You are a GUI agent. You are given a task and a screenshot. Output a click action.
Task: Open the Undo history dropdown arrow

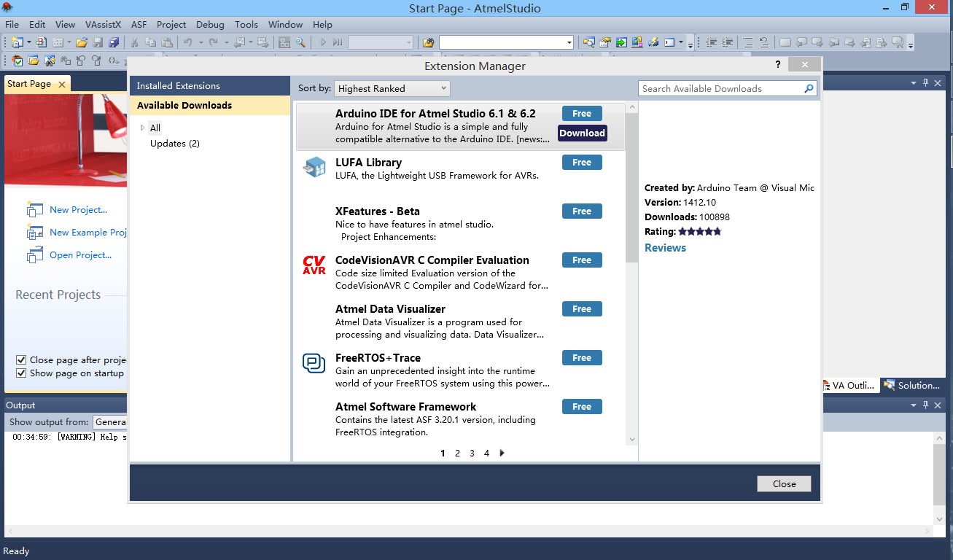point(200,42)
